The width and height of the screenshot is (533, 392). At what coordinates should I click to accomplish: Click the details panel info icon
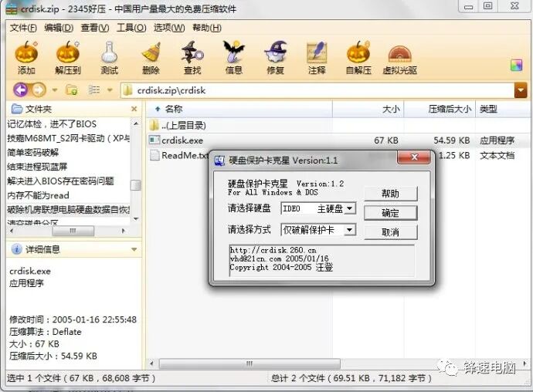16,249
